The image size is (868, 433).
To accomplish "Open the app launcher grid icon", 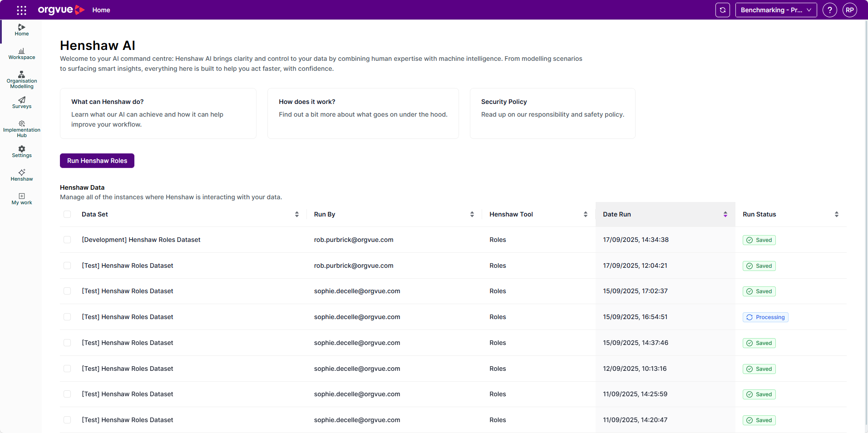I will [x=21, y=10].
